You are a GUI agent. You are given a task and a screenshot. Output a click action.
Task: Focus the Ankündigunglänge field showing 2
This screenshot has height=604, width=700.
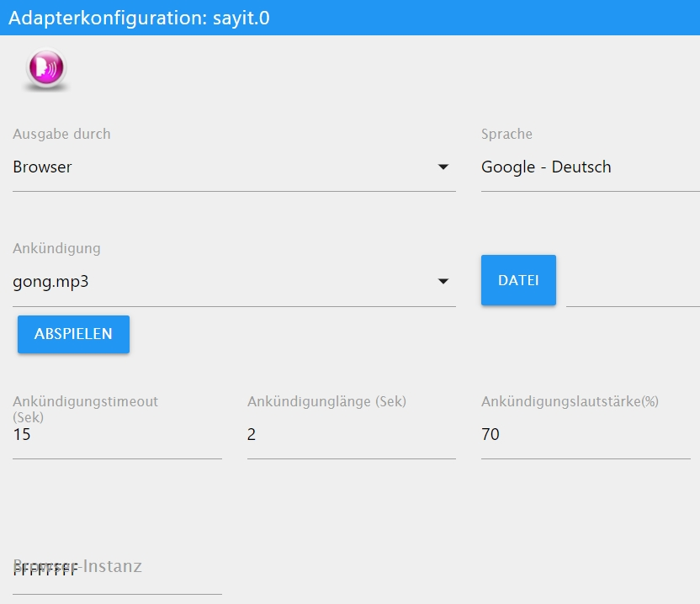pyautogui.click(x=351, y=435)
